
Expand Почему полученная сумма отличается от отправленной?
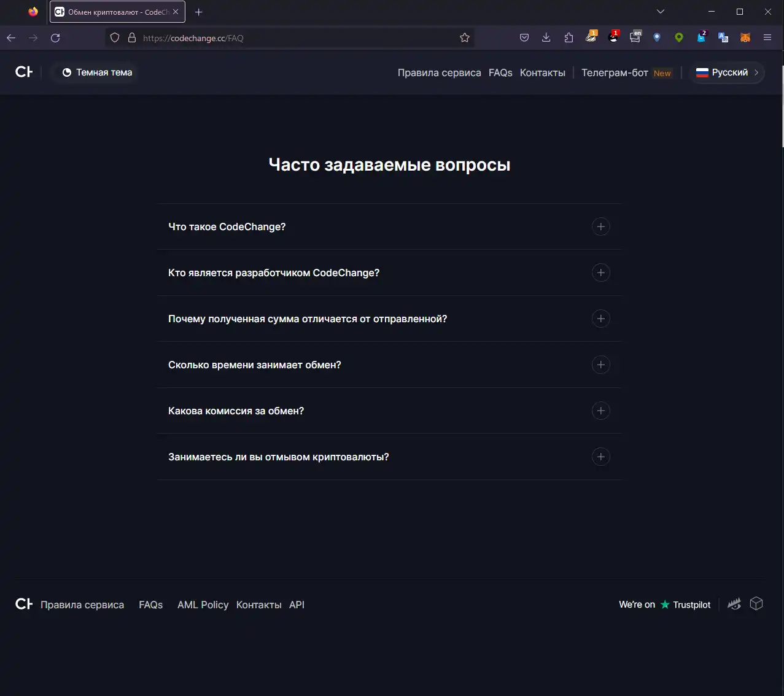coord(389,319)
